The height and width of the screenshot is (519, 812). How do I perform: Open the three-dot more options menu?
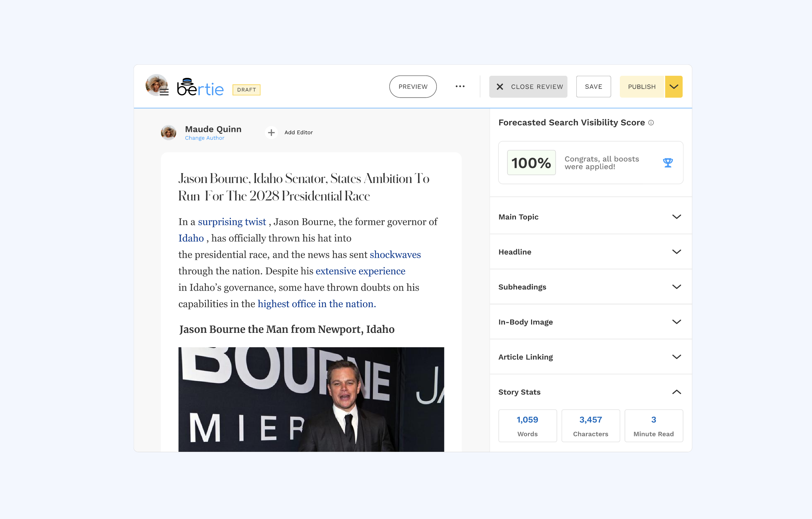coord(460,86)
